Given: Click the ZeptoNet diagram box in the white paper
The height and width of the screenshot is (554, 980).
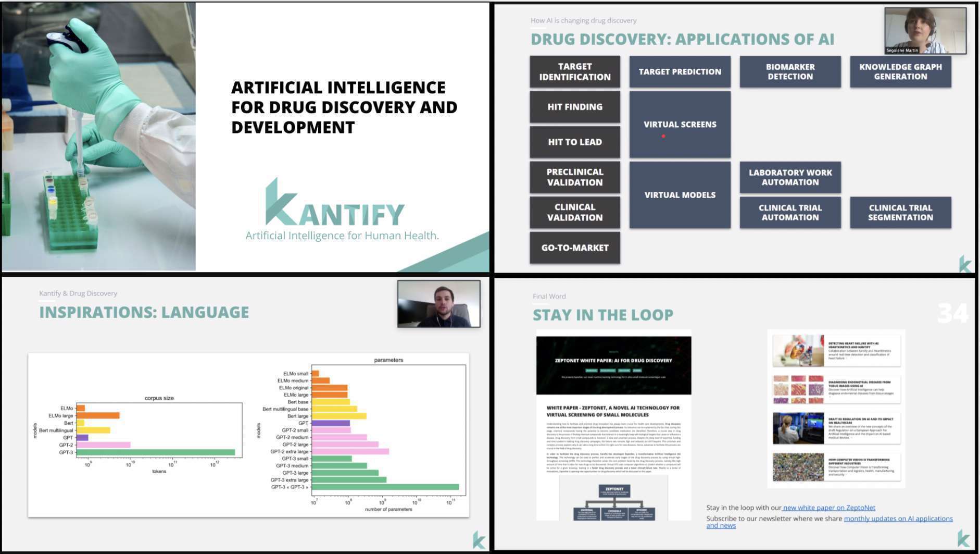Looking at the screenshot, I should coord(614,491).
